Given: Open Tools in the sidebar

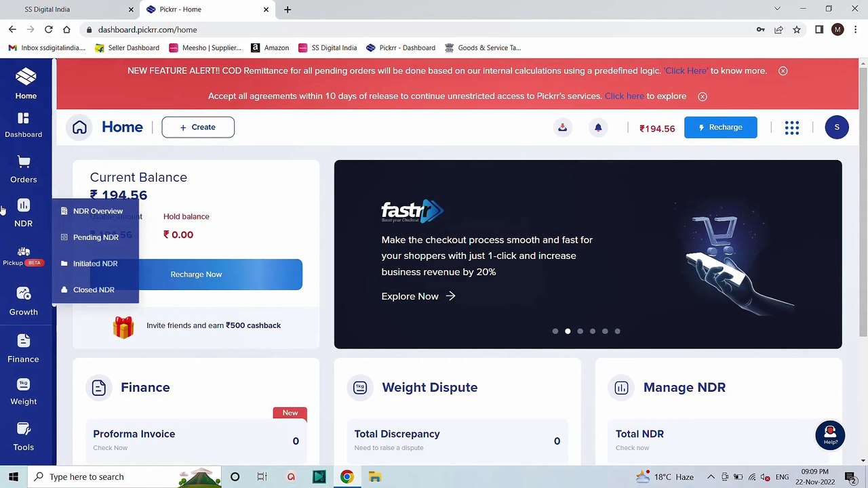Looking at the screenshot, I should pos(24,437).
